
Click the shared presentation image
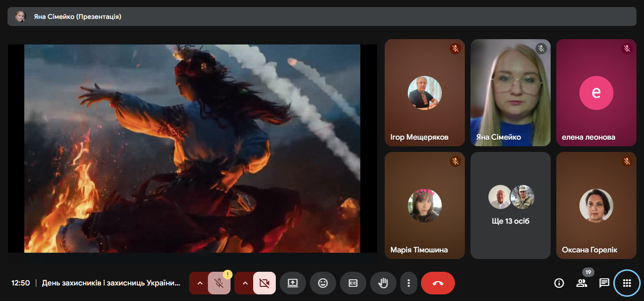tap(192, 149)
